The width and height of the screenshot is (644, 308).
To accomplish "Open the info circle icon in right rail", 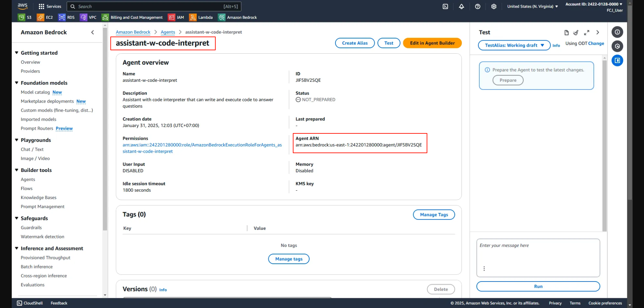I will tap(617, 32).
